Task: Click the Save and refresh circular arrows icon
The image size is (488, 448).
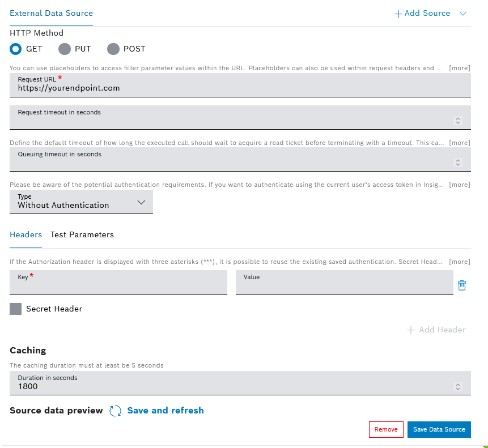Action: [115, 411]
